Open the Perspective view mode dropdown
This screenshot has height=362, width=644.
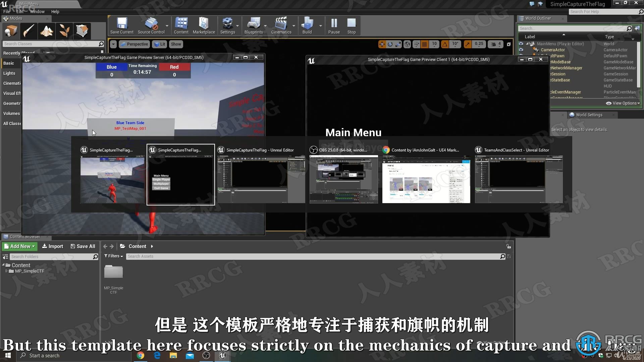point(134,44)
